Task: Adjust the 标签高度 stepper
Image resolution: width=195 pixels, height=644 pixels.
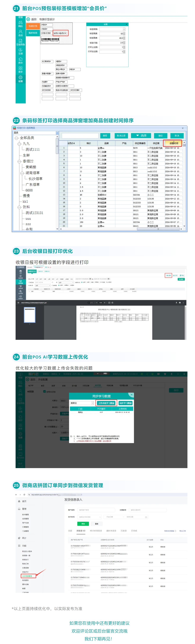Action: click(x=124, y=38)
